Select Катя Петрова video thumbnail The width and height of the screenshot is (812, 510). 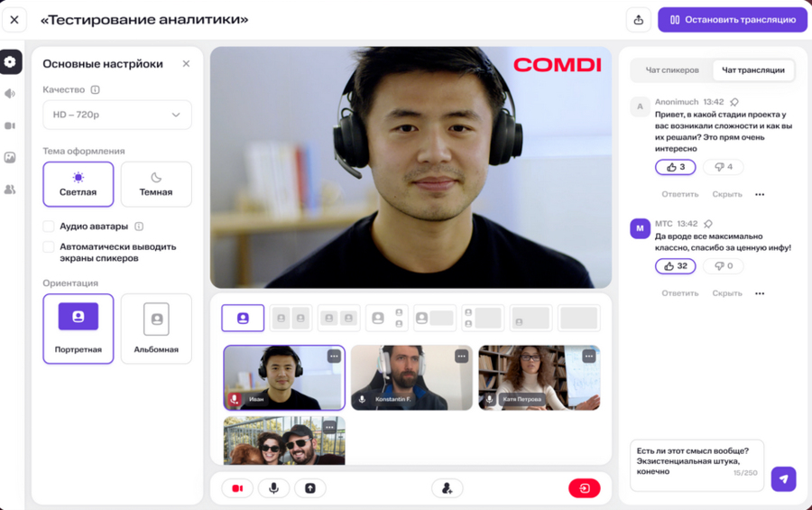pyautogui.click(x=539, y=377)
